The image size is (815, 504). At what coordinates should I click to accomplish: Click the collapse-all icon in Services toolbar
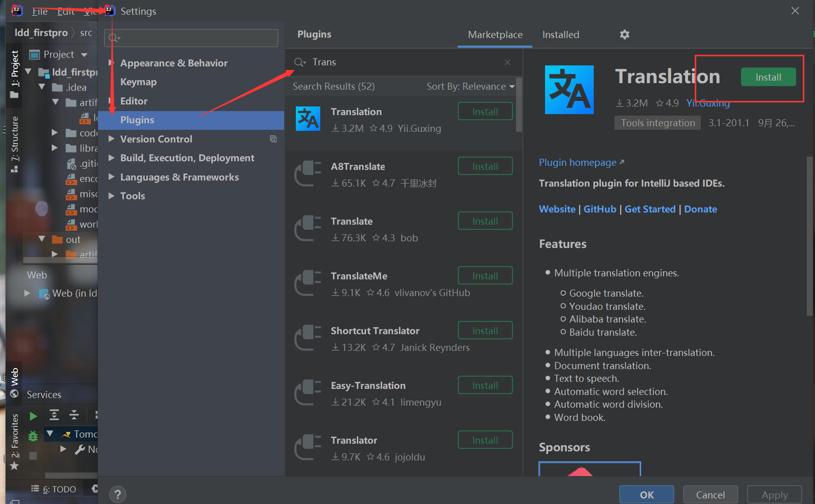[x=74, y=415]
